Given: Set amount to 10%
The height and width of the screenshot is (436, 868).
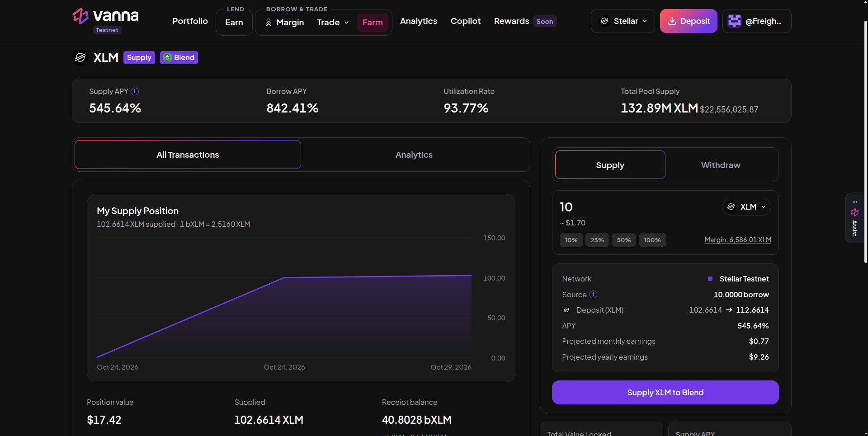Looking at the screenshot, I should 571,240.
